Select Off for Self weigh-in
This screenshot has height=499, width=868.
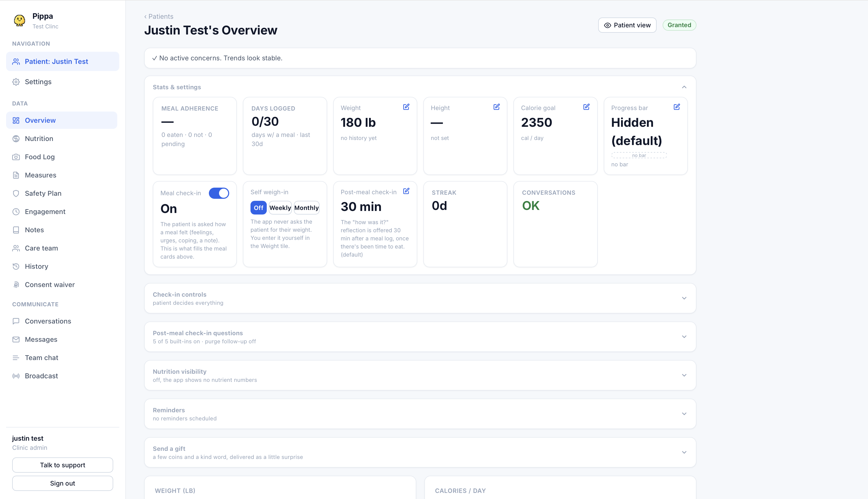(258, 208)
